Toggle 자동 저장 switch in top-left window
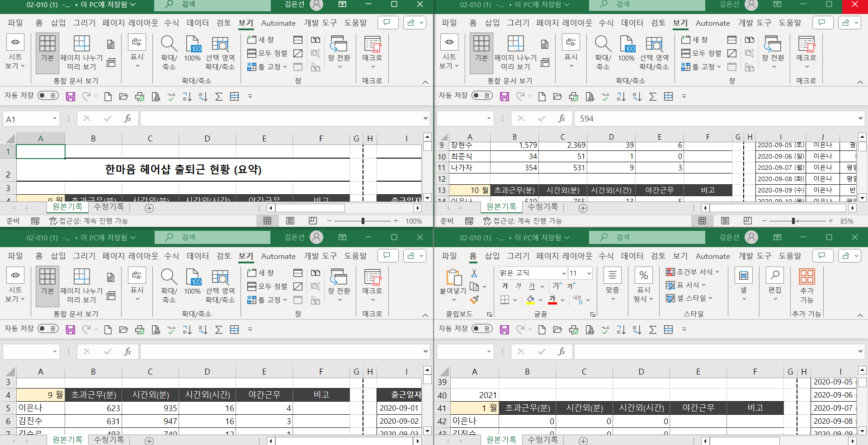This screenshot has width=868, height=445. click(48, 95)
